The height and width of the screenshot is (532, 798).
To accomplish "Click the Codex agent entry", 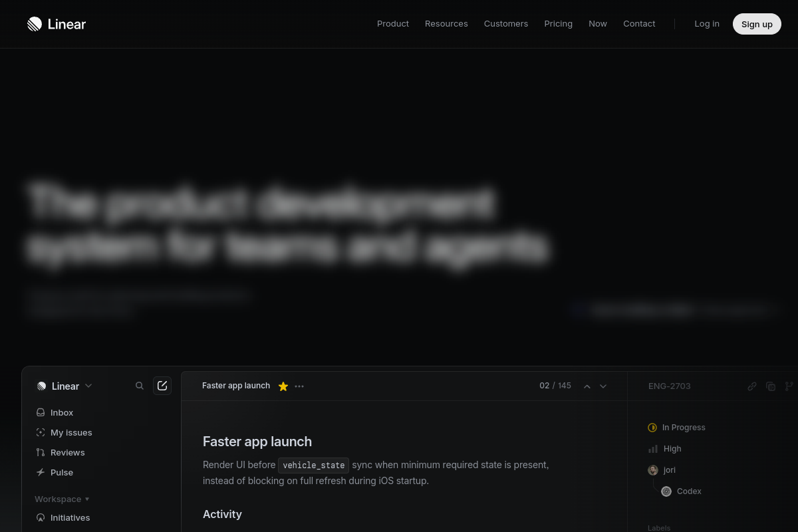I will pos(682,491).
